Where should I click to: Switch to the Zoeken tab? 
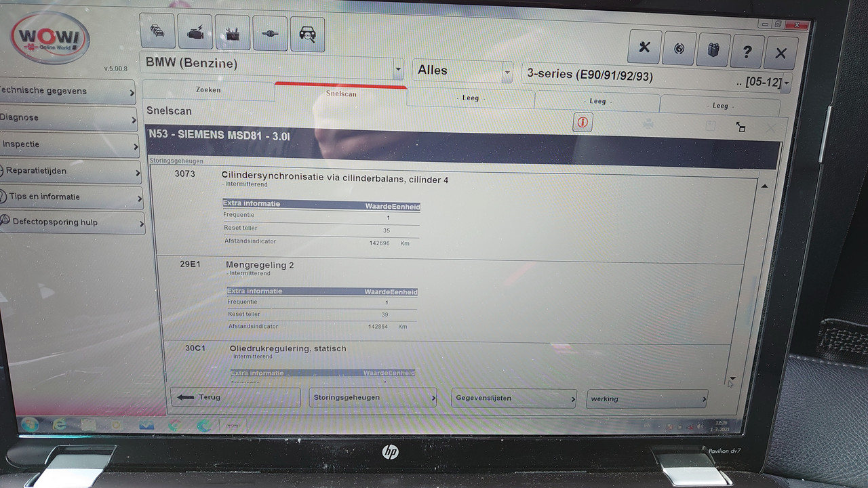[x=208, y=90]
